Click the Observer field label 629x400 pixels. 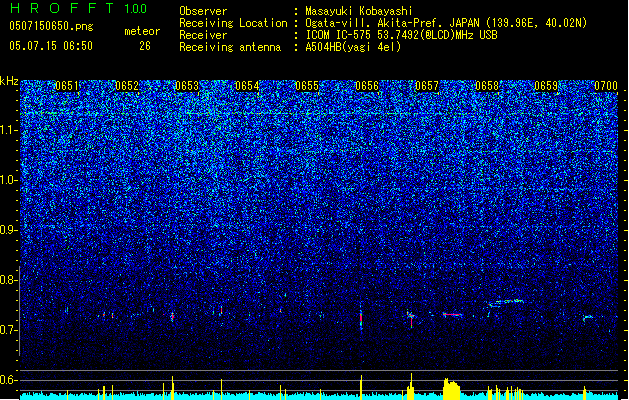203,11
